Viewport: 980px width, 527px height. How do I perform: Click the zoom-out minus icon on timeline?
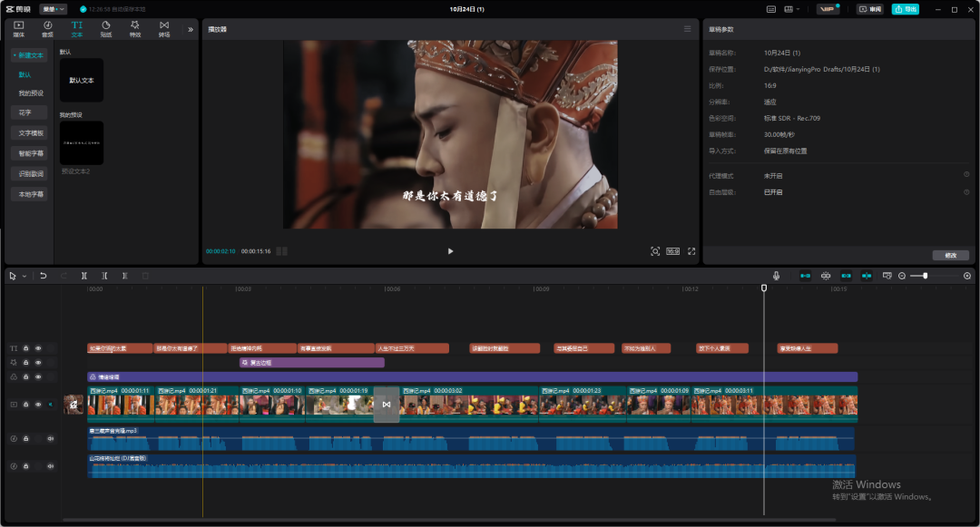point(902,276)
